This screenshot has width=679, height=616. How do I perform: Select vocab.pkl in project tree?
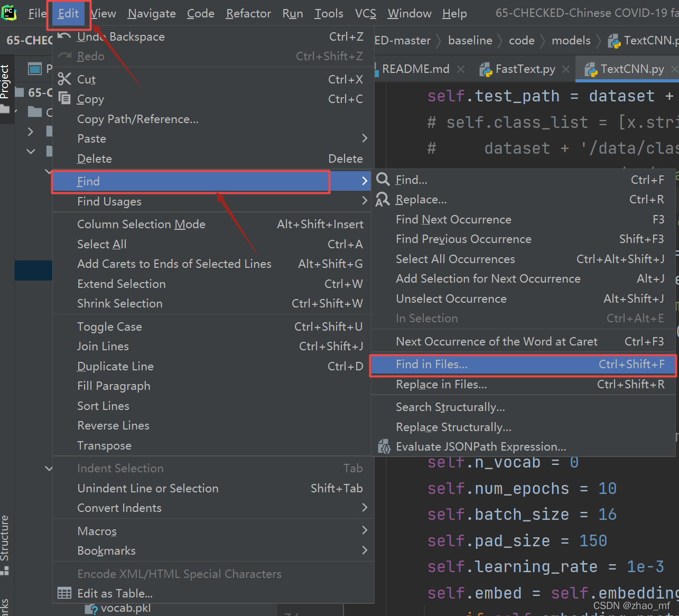[x=125, y=608]
